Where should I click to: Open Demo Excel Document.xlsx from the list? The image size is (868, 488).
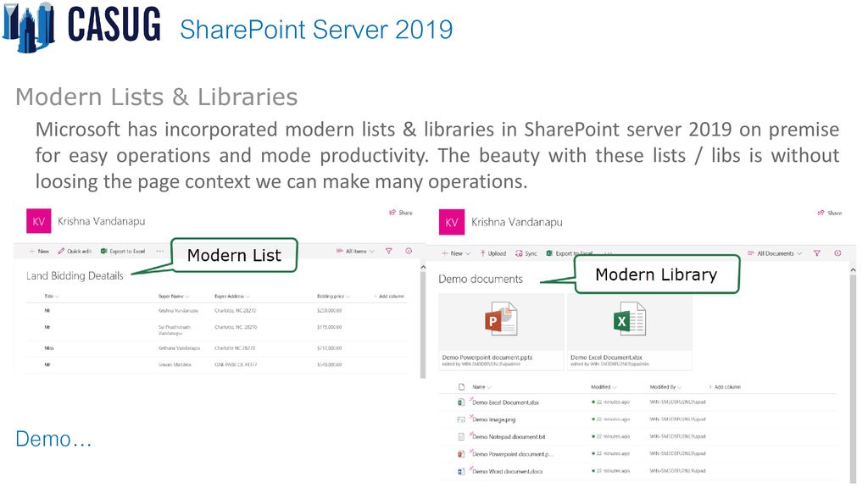[506, 402]
